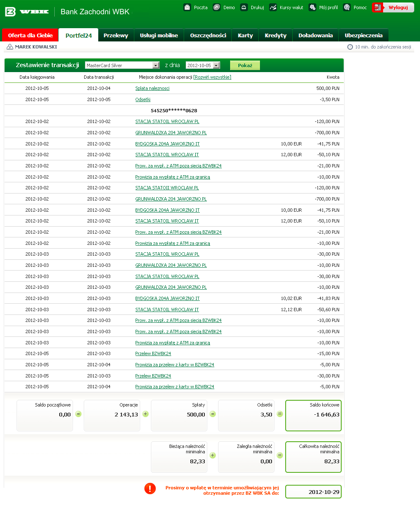
Task: Open BYDGOSKA 204A JAWORZNO IT link with 10,02 EUR
Action: tap(168, 298)
